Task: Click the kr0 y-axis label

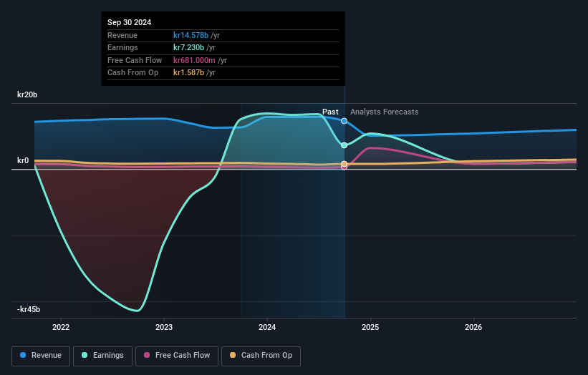Action: coord(23,161)
